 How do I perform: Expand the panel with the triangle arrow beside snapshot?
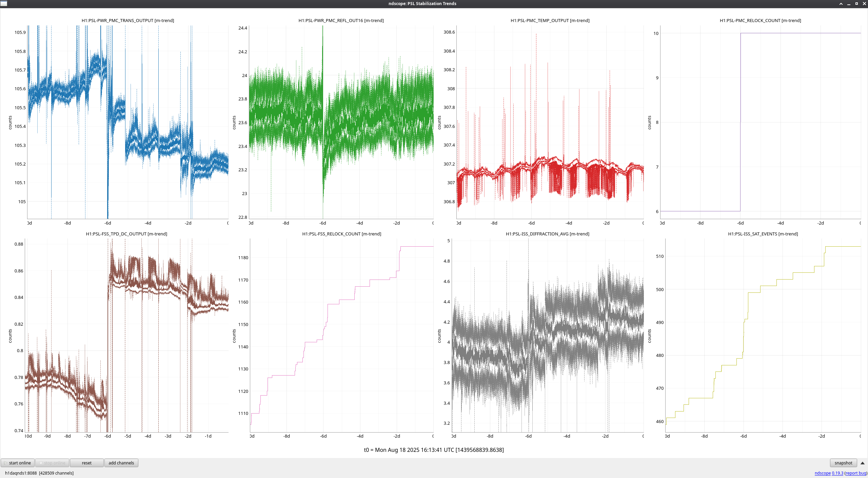tap(862, 463)
